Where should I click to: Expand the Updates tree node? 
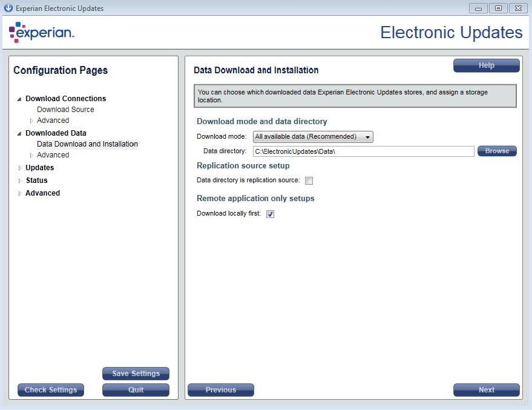point(19,168)
